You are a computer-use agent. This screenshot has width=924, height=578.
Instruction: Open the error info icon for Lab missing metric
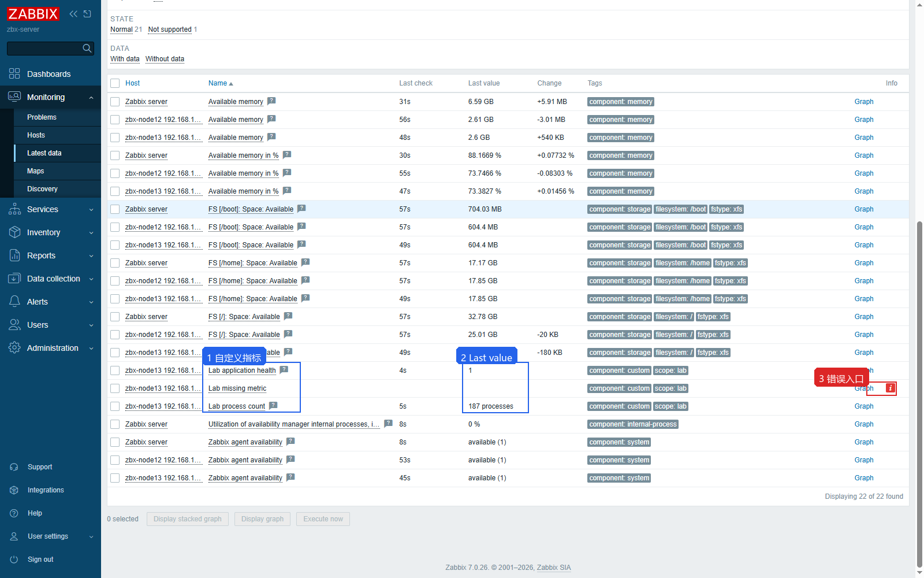(x=891, y=388)
